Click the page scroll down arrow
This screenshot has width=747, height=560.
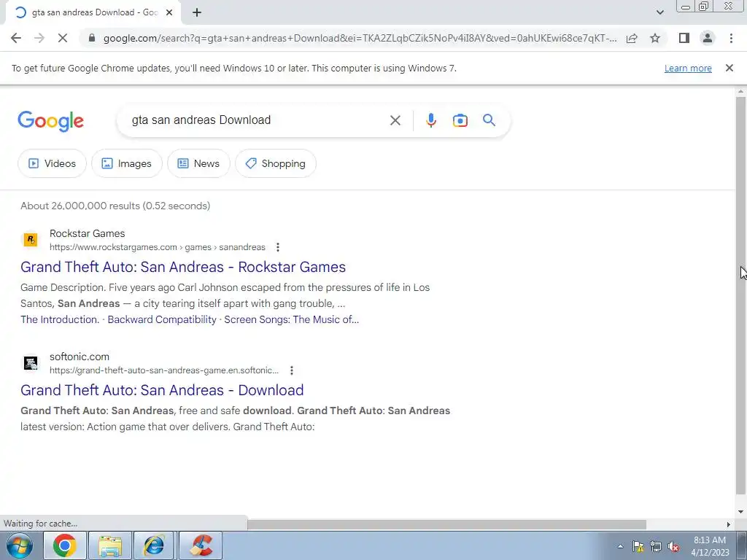pyautogui.click(x=740, y=512)
